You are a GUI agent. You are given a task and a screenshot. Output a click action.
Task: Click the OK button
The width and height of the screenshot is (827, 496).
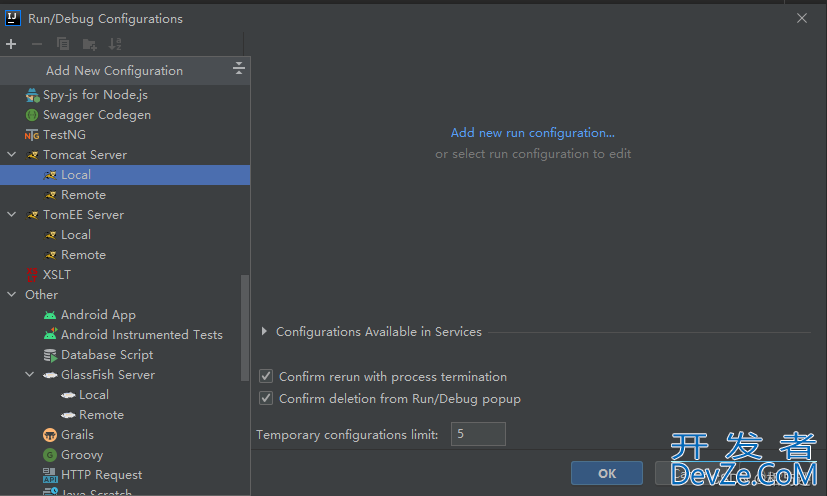pos(607,473)
